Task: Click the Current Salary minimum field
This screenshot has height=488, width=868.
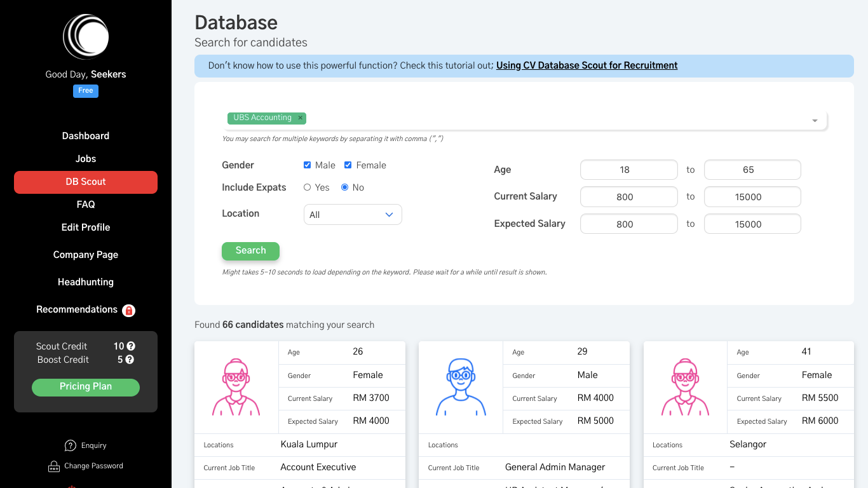Action: (x=629, y=197)
